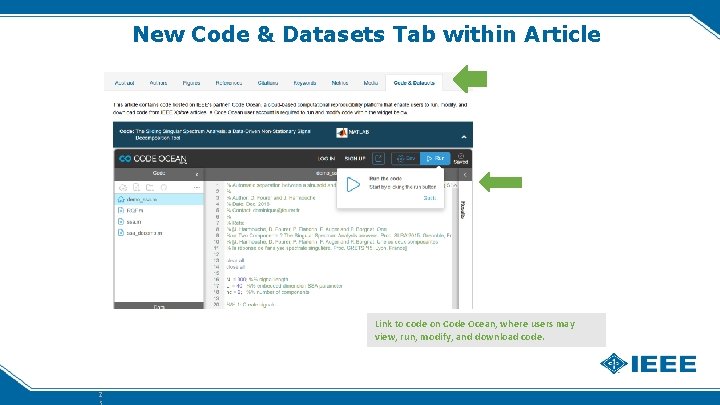The height and width of the screenshot is (405, 720).
Task: Click the Code Ocean logo
Action: (x=153, y=159)
